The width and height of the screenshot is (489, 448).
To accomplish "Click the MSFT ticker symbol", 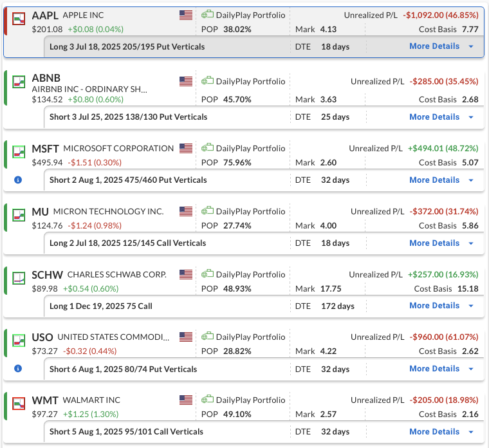I will coord(45,149).
